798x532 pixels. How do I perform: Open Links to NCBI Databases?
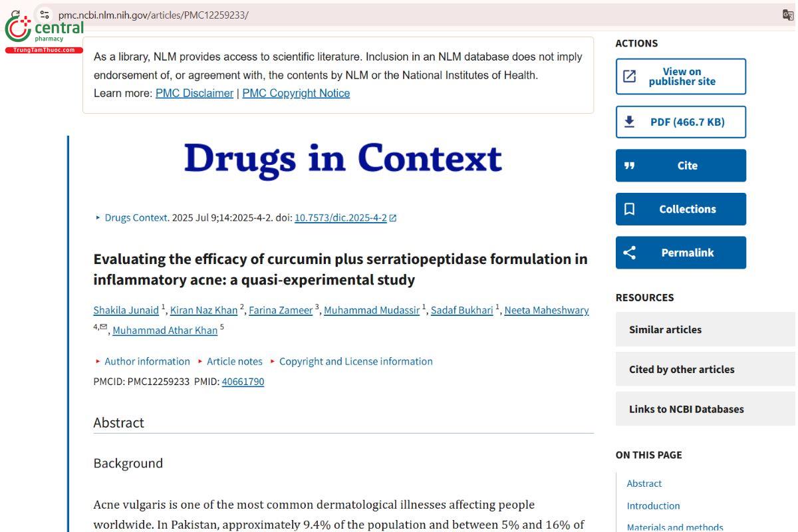pos(686,410)
